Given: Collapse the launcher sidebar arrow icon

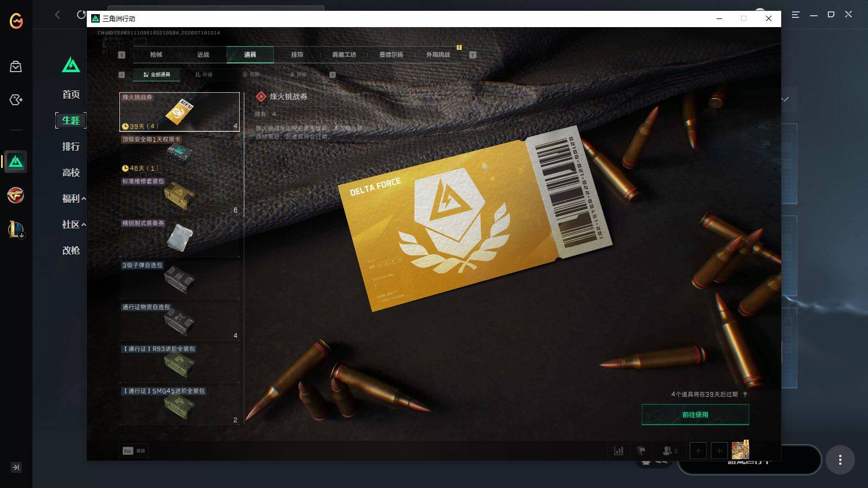Looking at the screenshot, I should 16,467.
